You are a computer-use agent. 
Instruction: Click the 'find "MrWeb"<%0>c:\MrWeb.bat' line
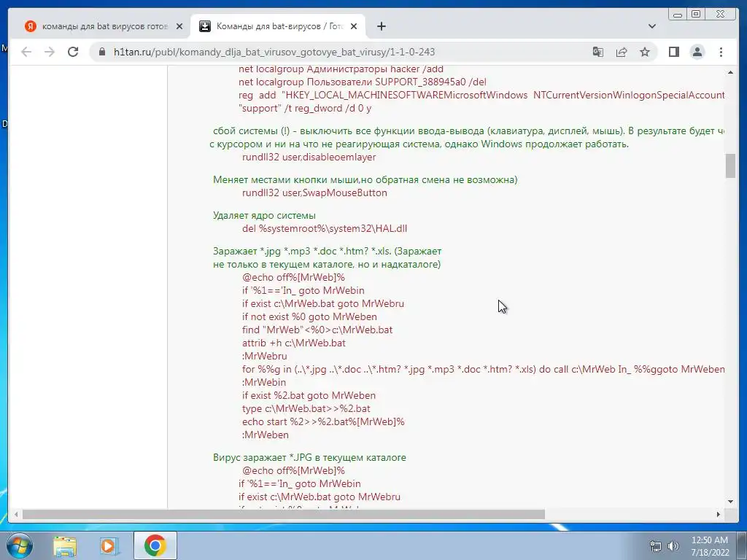(x=317, y=330)
